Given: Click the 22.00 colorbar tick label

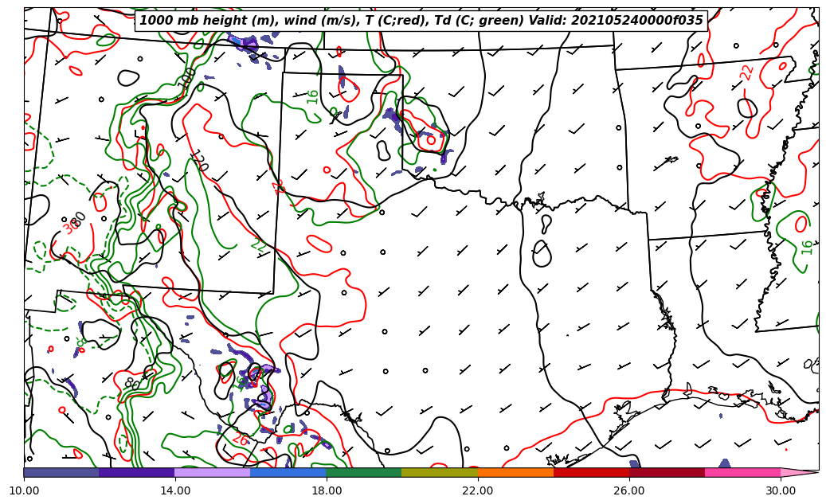Looking at the screenshot, I should point(478,490).
